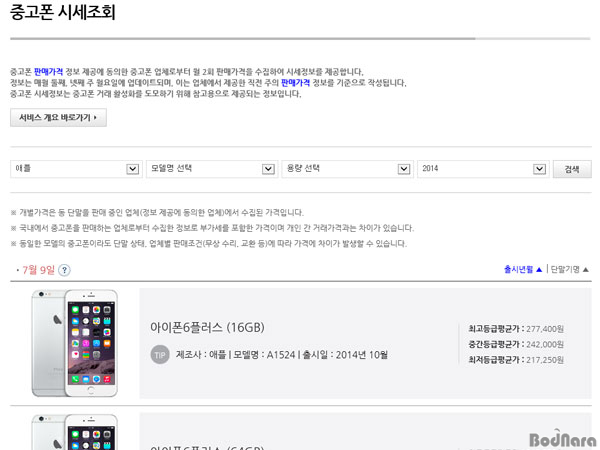Click the 7월 9일 date label

pyautogui.click(x=39, y=270)
